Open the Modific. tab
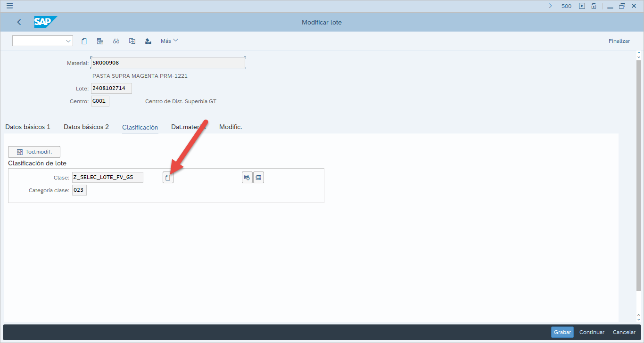Screen dimensions: 644x343 pyautogui.click(x=231, y=127)
